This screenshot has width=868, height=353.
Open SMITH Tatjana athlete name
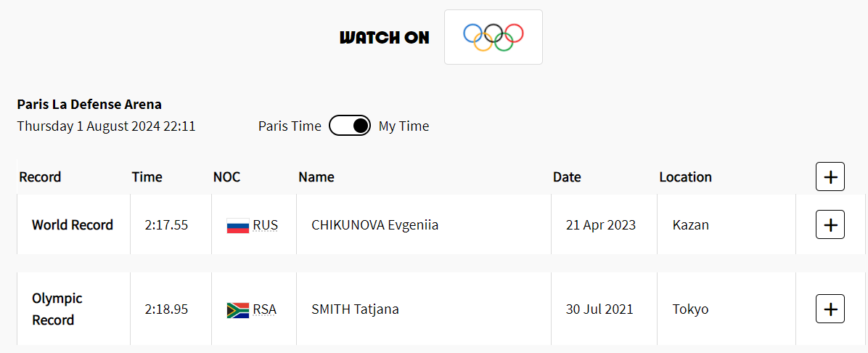[355, 309]
